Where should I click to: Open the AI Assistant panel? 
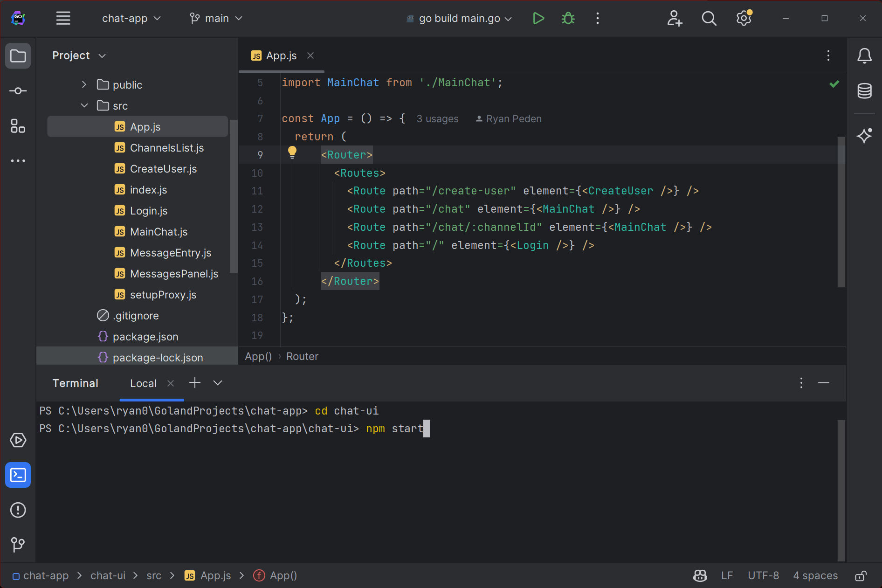click(864, 136)
